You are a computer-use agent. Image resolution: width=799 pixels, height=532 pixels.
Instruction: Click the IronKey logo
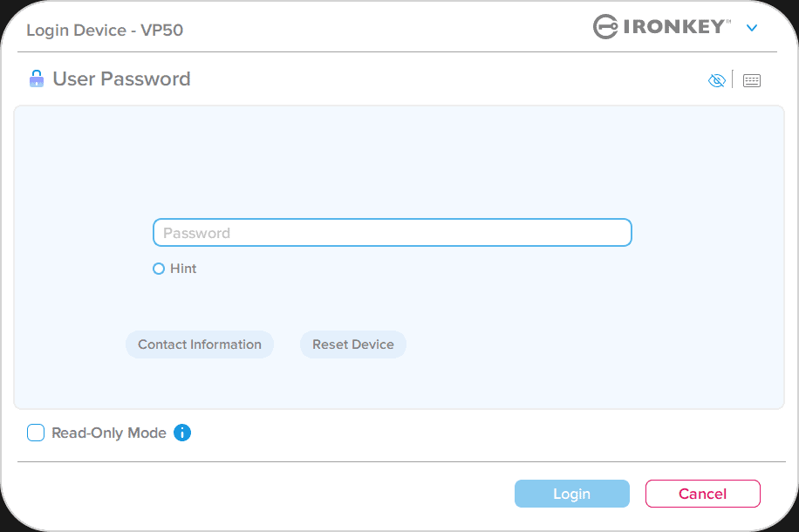661,27
